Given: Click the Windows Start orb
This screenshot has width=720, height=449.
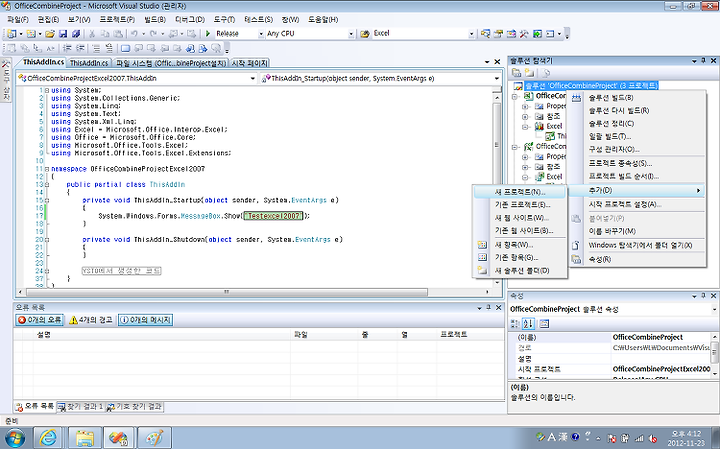Looking at the screenshot, I should [x=14, y=438].
